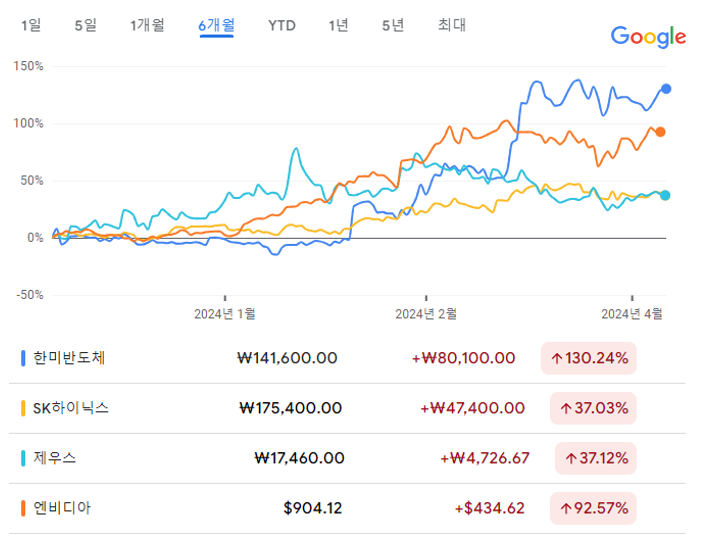Click the 50% y-axis label
The image size is (724, 539).
pyautogui.click(x=32, y=181)
